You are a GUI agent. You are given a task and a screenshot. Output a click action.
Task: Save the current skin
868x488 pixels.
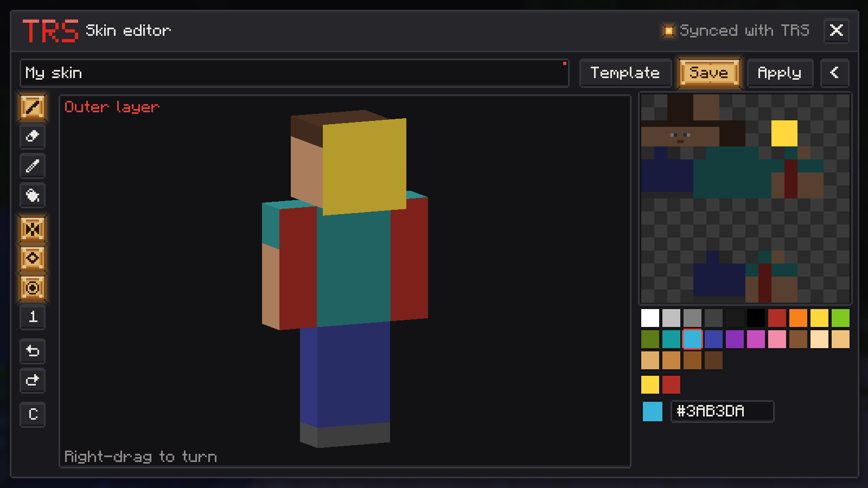709,73
